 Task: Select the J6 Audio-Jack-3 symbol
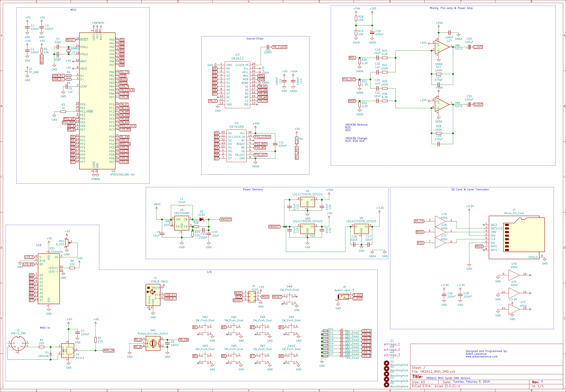343,297
